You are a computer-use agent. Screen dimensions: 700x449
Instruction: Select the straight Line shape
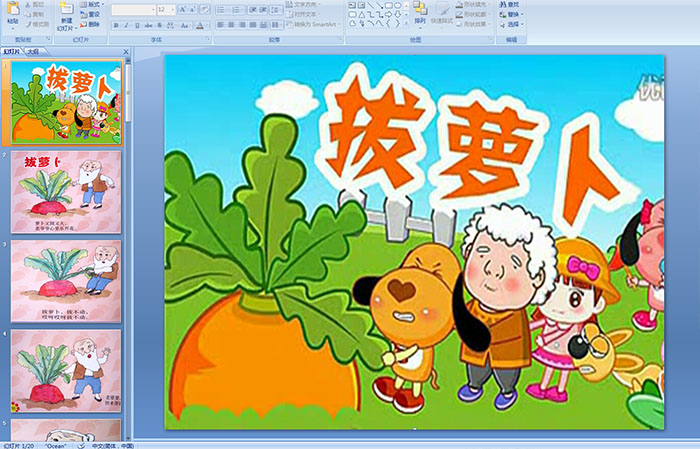click(370, 5)
